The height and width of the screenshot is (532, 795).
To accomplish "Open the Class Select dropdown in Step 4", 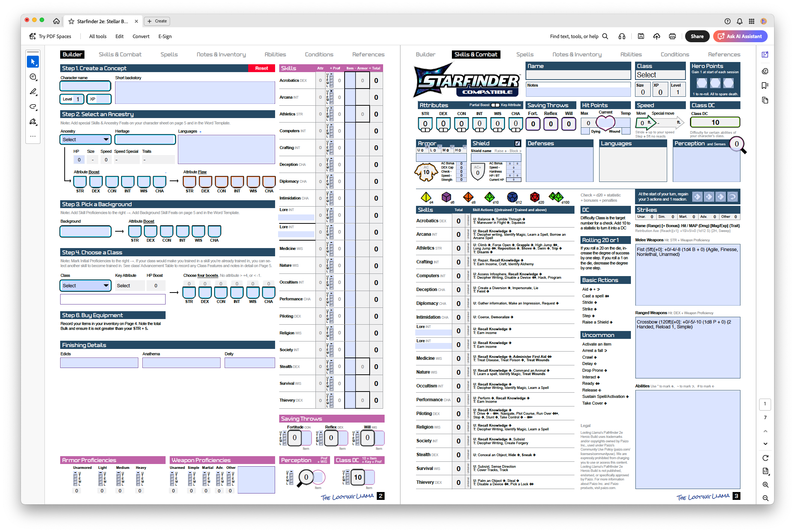I will click(85, 285).
